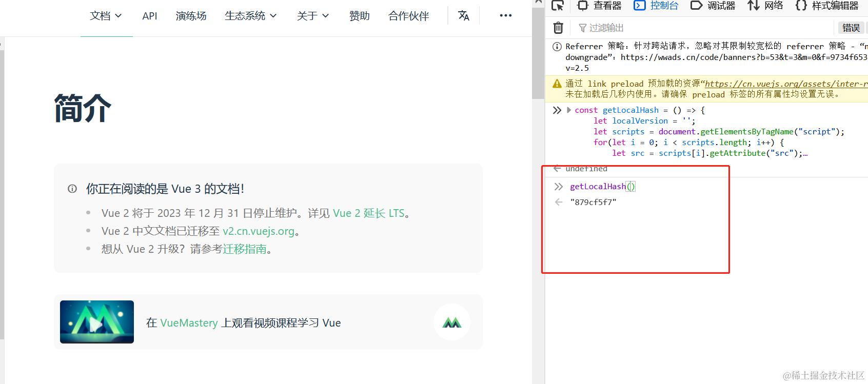Expand the 关于 dropdown menu
This screenshot has width=868, height=384.
[x=313, y=16]
